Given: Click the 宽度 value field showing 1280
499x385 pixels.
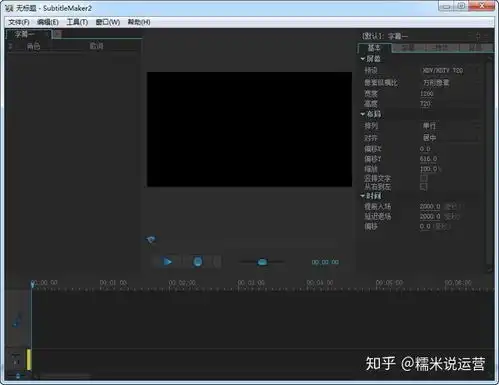Looking at the screenshot, I should point(427,94).
